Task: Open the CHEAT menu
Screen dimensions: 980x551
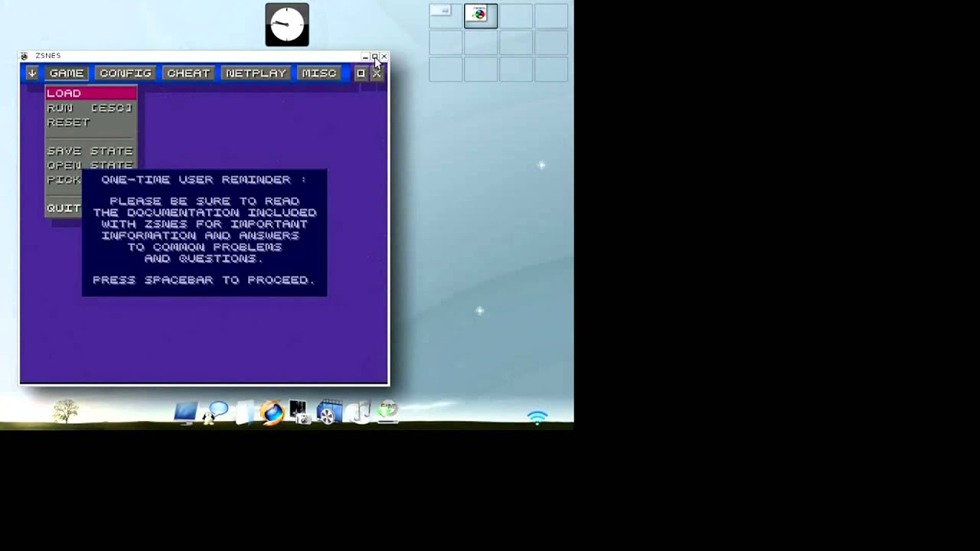Action: [x=188, y=73]
